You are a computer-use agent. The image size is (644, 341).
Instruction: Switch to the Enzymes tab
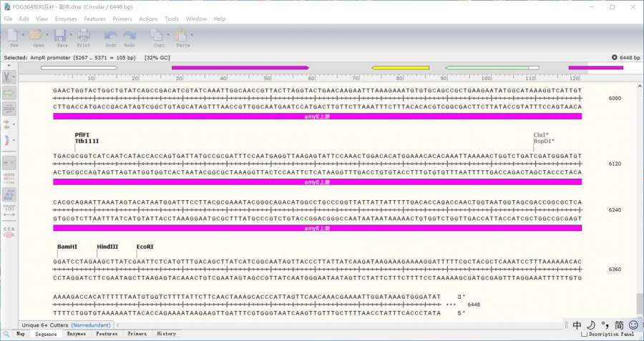(77, 334)
